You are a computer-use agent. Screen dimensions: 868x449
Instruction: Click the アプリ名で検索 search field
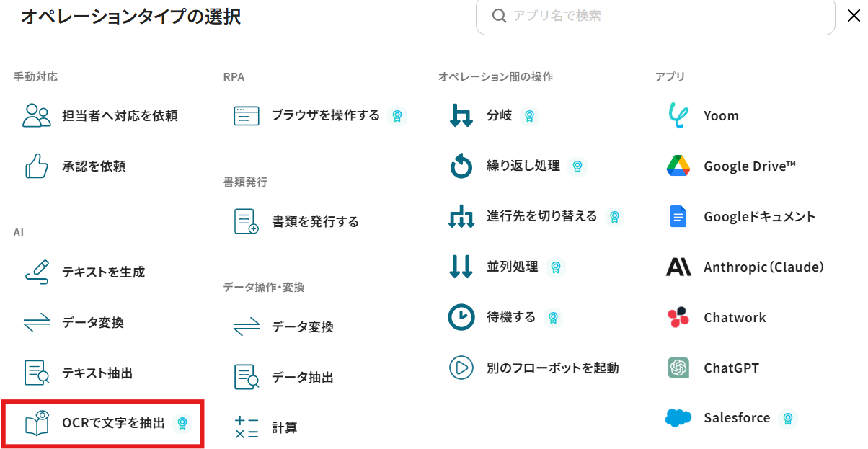tap(655, 16)
